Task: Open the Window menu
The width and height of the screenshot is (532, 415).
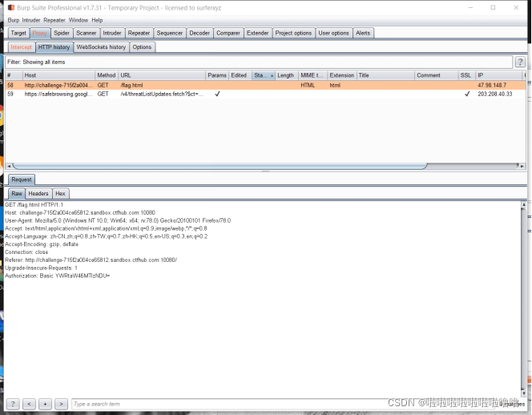Action: 79,20
